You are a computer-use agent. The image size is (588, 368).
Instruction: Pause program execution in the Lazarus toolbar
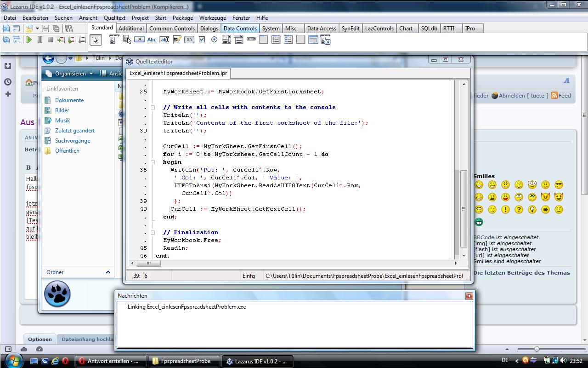(x=40, y=40)
